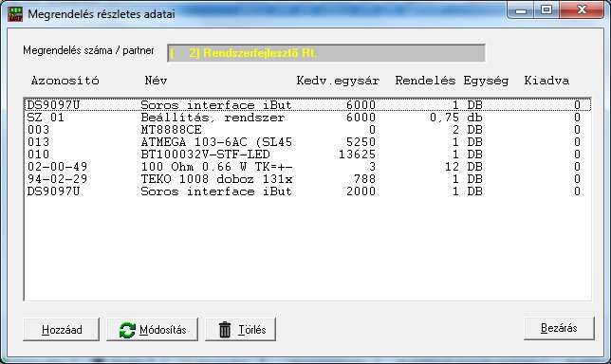
Task: Click the Törlés button label
Action: tap(252, 330)
